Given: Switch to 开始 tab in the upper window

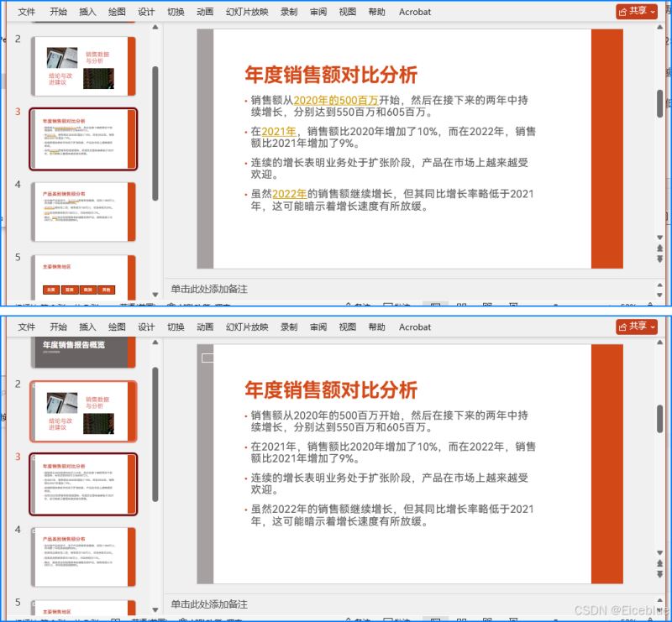Looking at the screenshot, I should (x=58, y=12).
